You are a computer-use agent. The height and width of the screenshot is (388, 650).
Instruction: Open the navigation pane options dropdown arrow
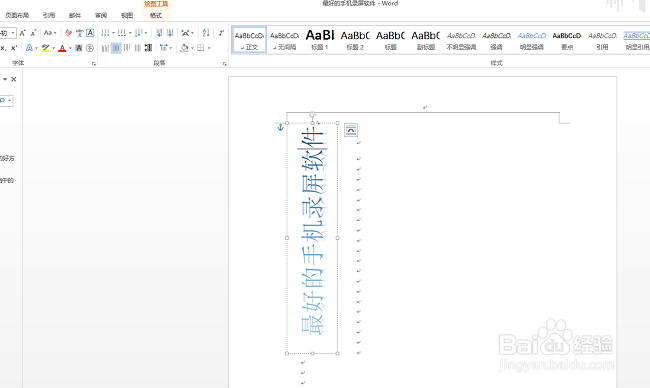tap(5, 79)
